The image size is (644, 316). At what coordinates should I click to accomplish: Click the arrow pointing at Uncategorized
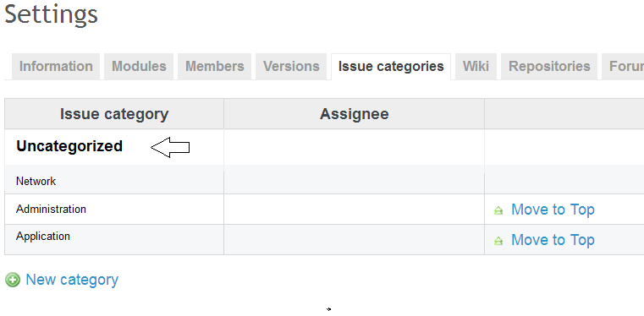170,147
